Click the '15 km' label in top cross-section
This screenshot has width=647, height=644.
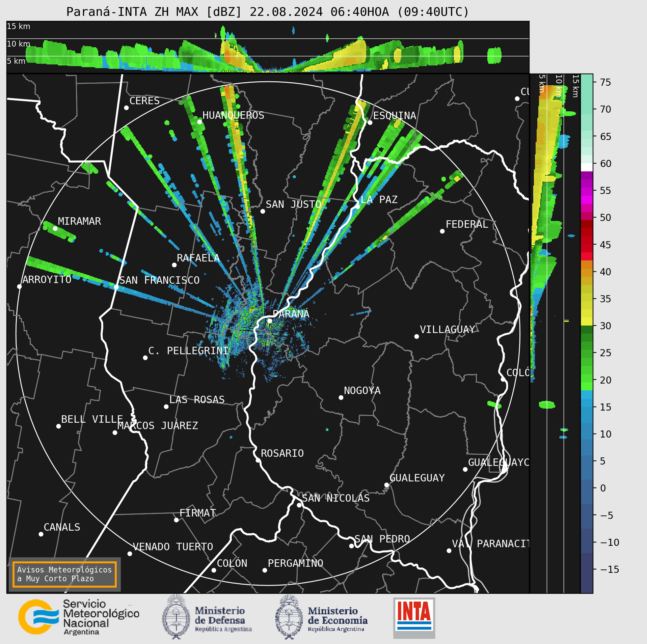point(19,26)
